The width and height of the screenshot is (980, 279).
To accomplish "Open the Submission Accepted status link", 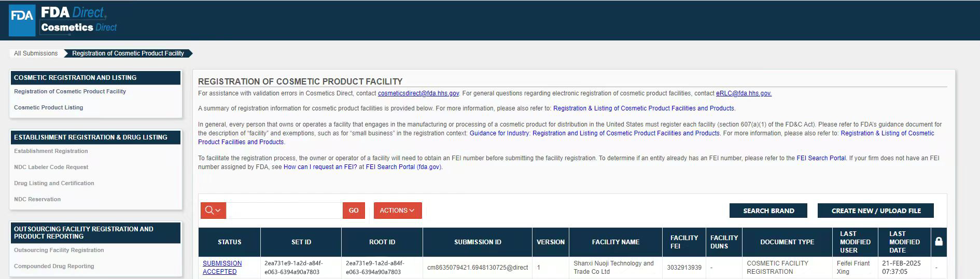I will [222, 268].
